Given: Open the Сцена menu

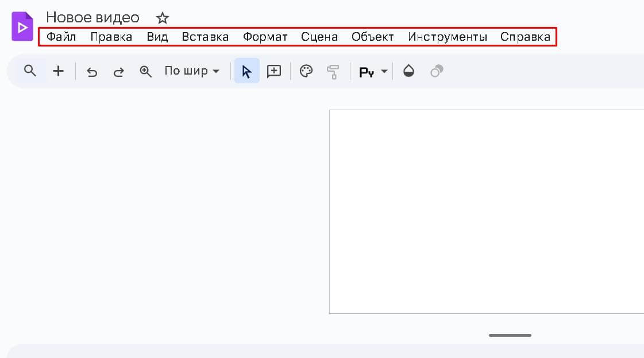Looking at the screenshot, I should (x=319, y=37).
